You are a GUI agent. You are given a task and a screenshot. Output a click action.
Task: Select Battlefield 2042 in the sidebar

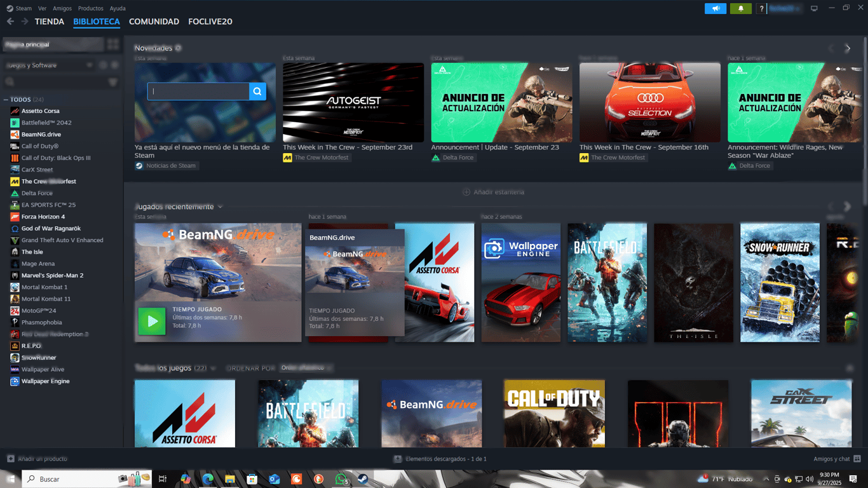pyautogui.click(x=46, y=123)
